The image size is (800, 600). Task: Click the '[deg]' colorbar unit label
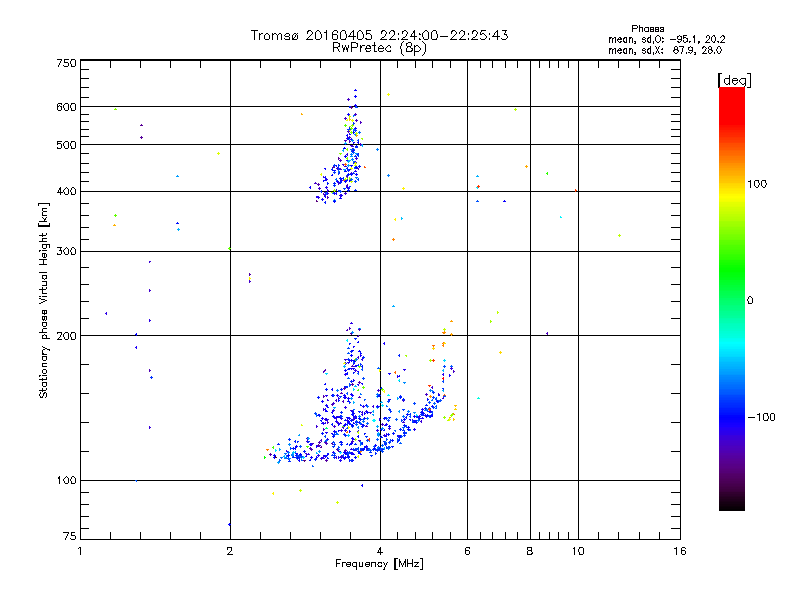734,80
